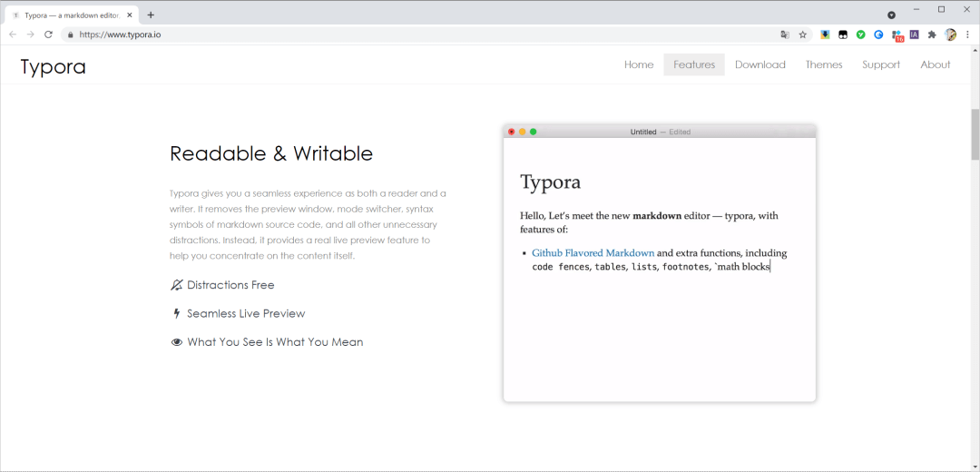Image resolution: width=980 pixels, height=472 pixels.
Task: Click the eye icon beside What You See
Action: tap(177, 342)
